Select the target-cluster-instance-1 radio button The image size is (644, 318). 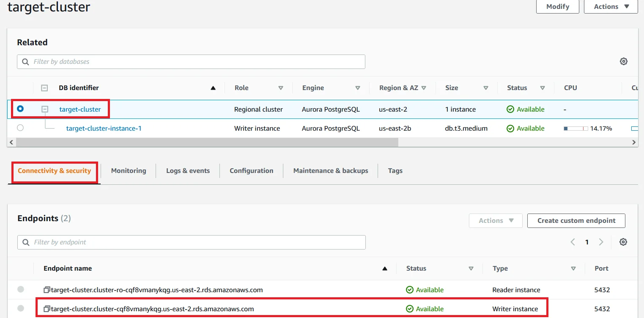20,128
